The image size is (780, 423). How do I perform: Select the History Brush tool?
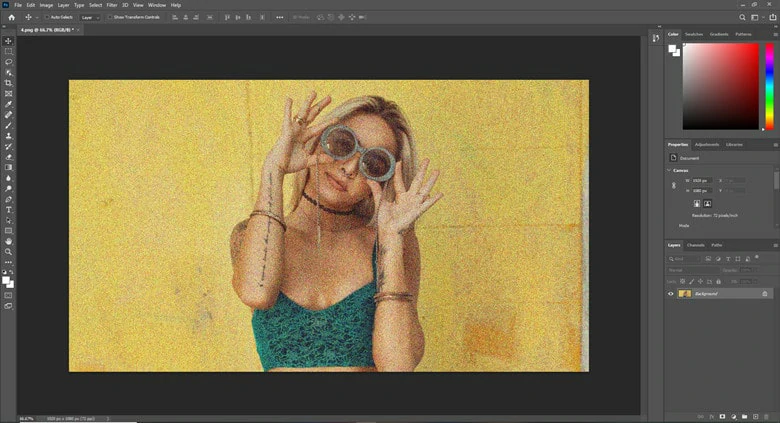(x=8, y=146)
